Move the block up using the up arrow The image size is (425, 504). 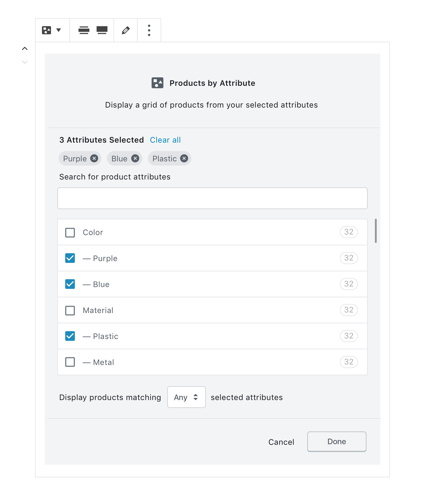pos(25,48)
